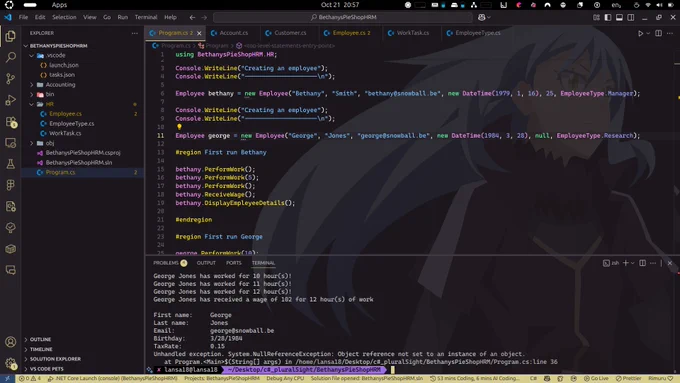Open the Terminal menu
Image resolution: width=680 pixels, height=383 pixels.
(x=146, y=17)
